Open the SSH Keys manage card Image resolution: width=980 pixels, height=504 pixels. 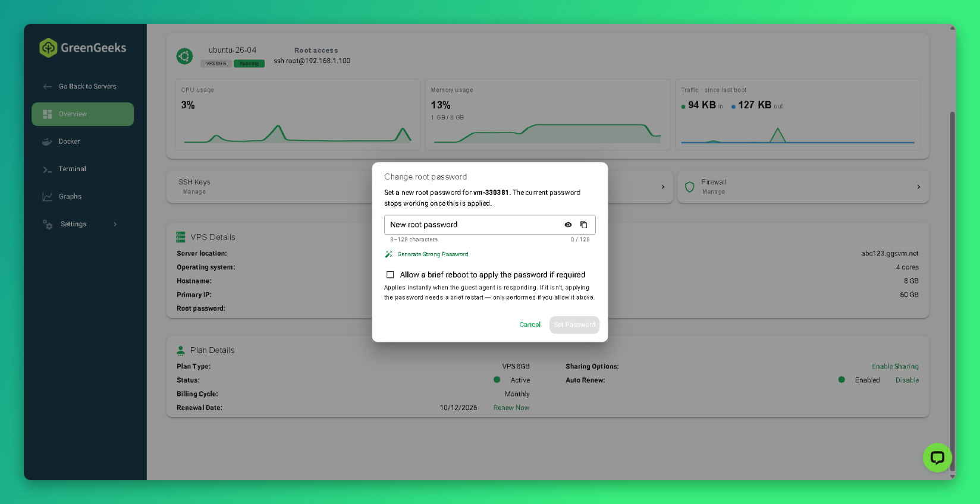pyautogui.click(x=270, y=187)
